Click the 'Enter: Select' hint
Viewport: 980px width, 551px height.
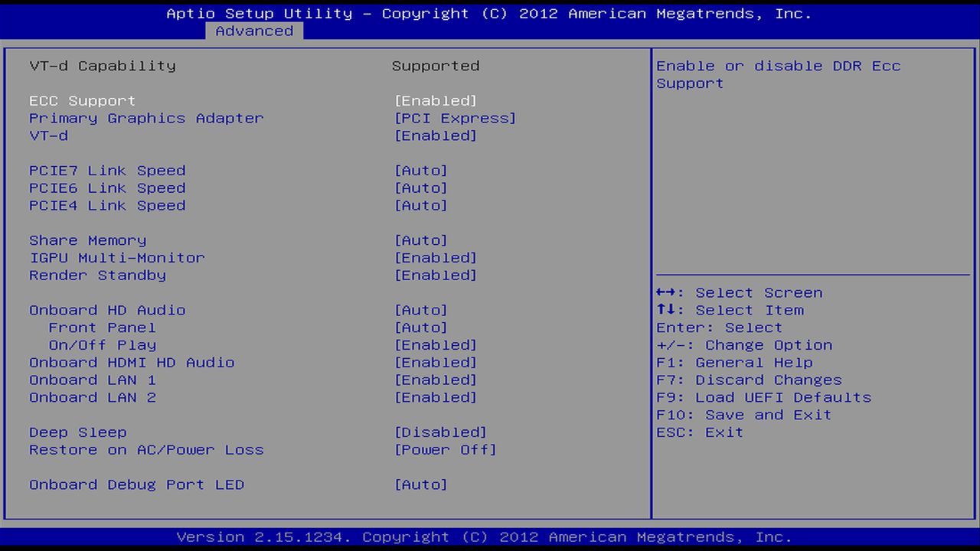point(720,328)
